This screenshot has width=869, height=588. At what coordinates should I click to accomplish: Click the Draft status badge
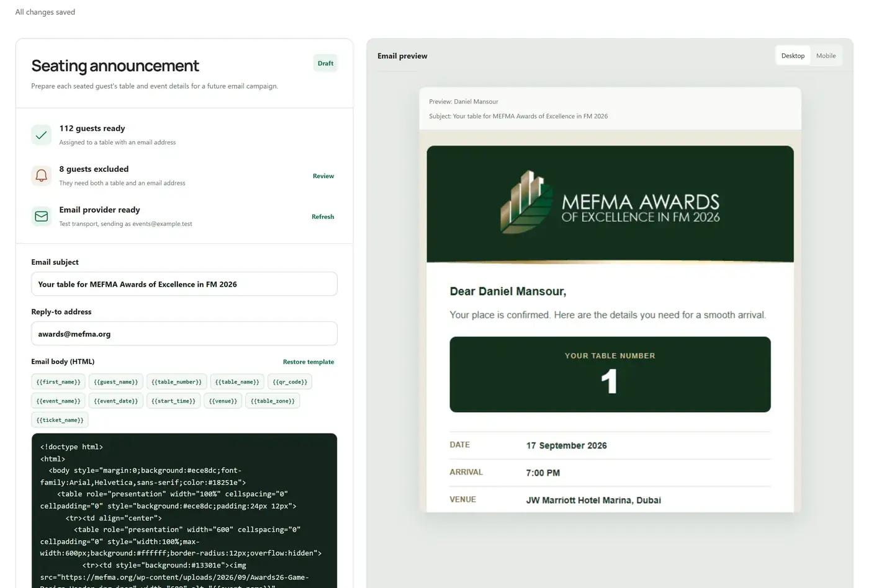coord(325,63)
